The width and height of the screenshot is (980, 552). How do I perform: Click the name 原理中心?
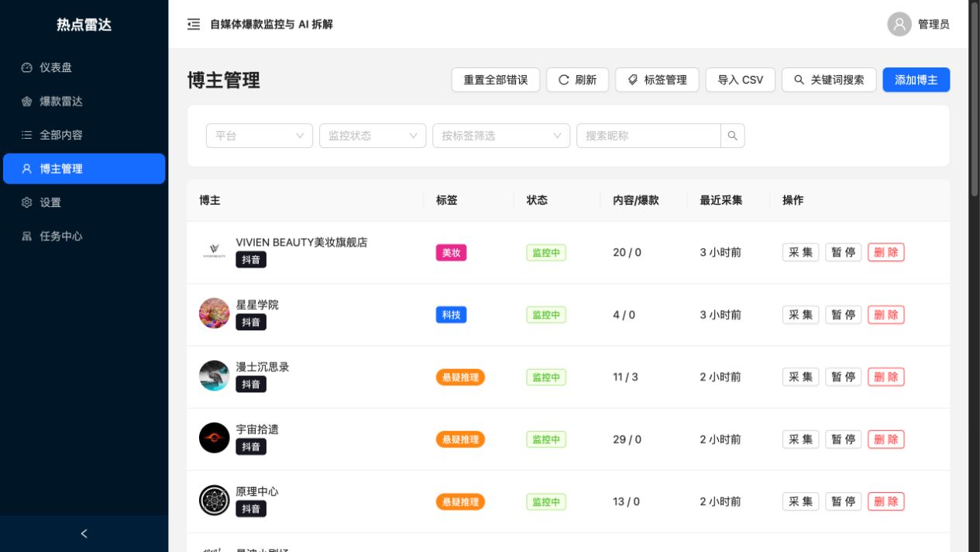(x=257, y=492)
